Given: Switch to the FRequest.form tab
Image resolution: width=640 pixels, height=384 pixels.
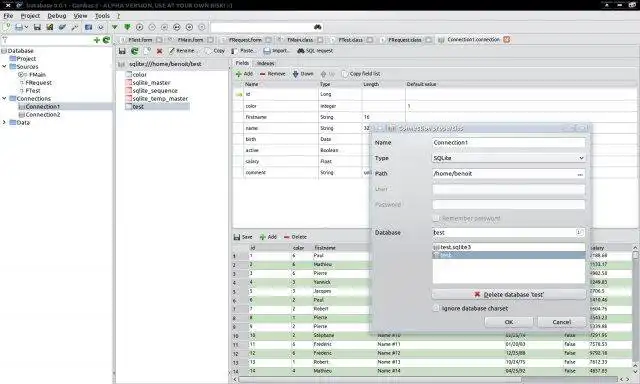Looking at the screenshot, I should 246,40.
